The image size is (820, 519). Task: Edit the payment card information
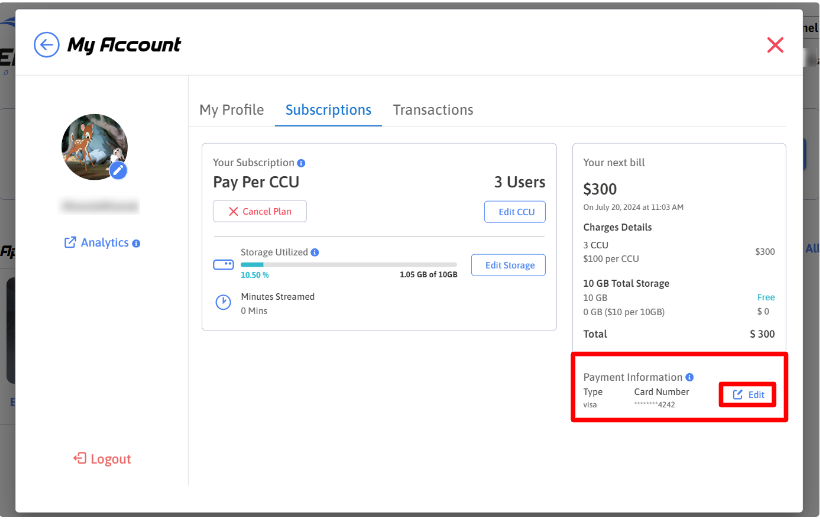pyautogui.click(x=748, y=395)
